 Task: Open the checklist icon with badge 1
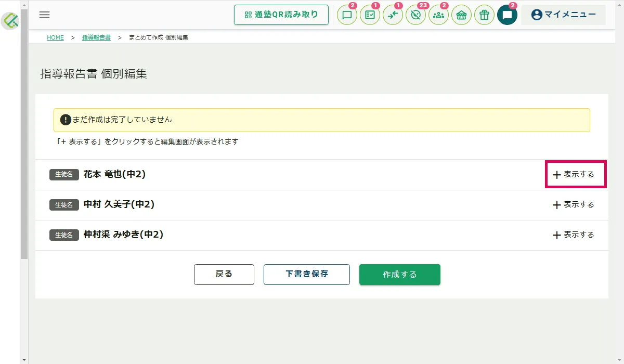[x=370, y=15]
